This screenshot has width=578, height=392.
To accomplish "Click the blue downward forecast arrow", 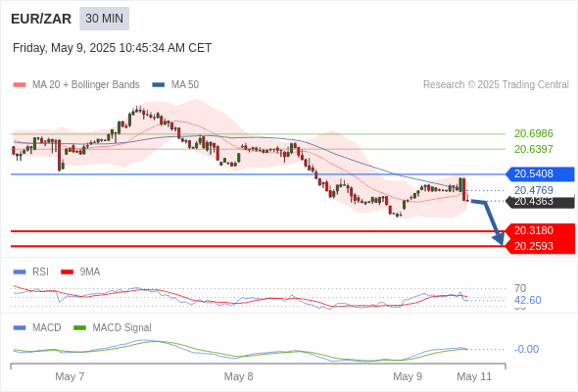I will coord(489,222).
